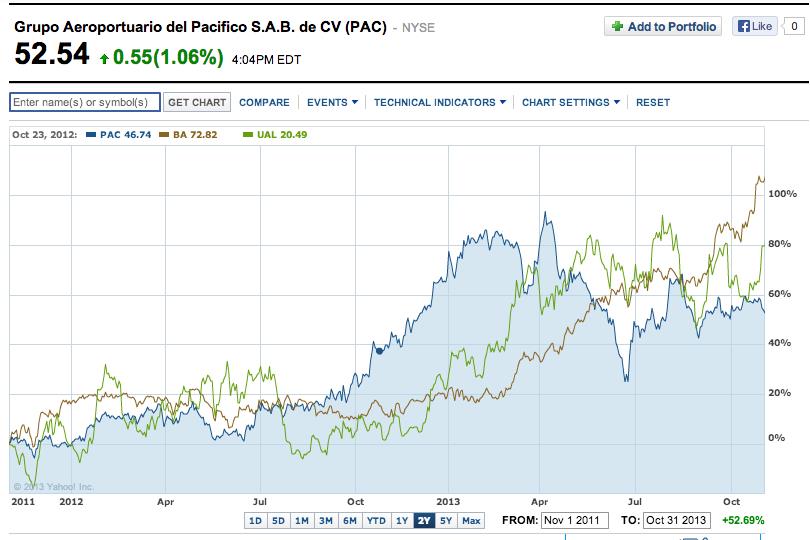Open the COMPARE option
Image resolution: width=810 pixels, height=540 pixels.
(x=264, y=102)
